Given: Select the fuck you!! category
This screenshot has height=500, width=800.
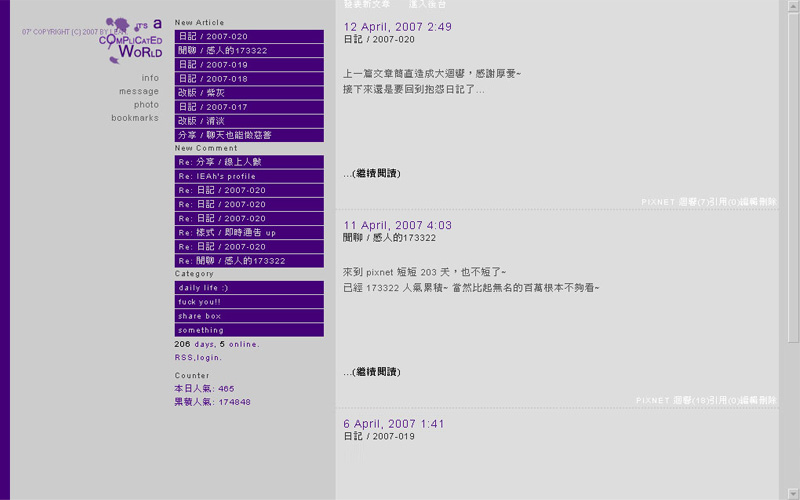Looking at the screenshot, I should 249,302.
